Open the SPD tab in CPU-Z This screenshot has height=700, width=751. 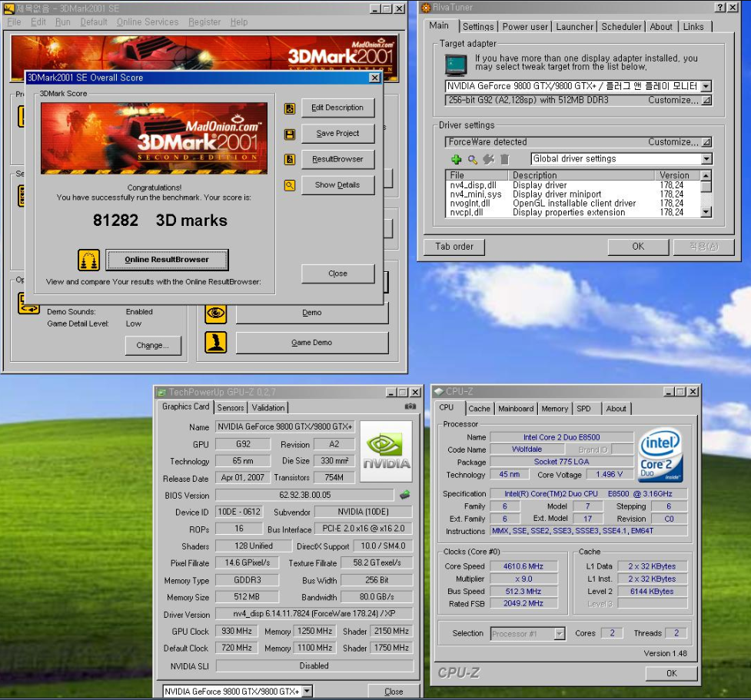pyautogui.click(x=583, y=409)
